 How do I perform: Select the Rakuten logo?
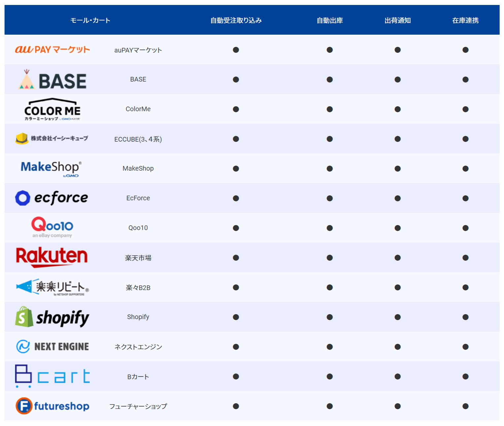[52, 257]
